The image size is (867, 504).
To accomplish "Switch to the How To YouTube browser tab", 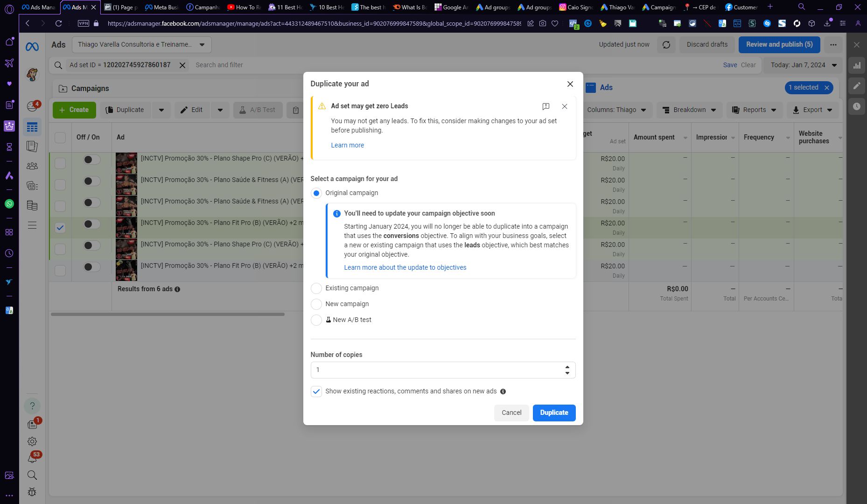I will (244, 7).
